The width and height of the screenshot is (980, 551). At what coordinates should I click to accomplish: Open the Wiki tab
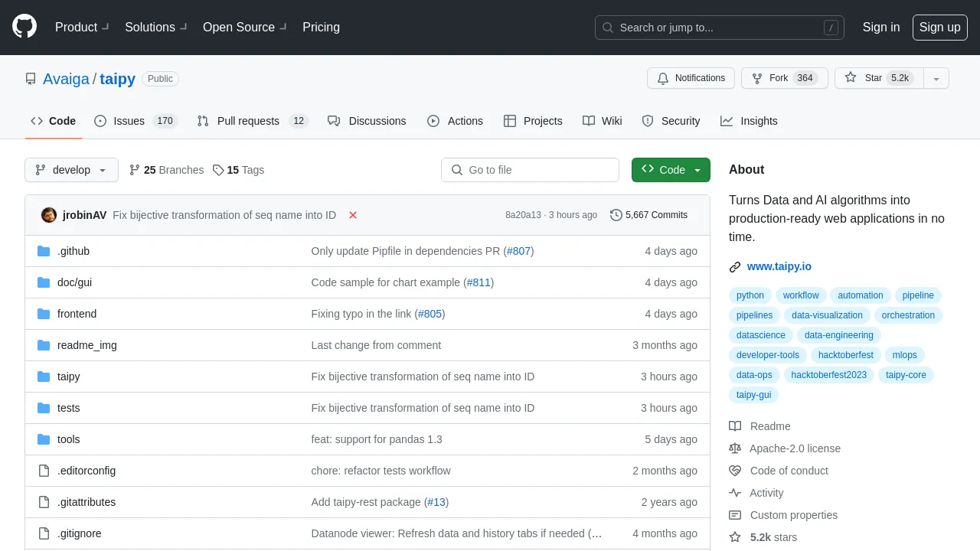603,121
